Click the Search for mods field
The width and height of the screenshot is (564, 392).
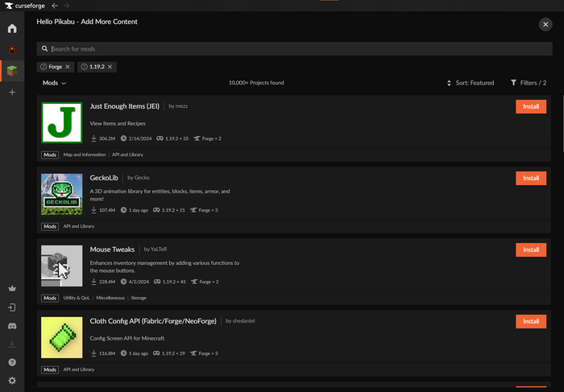pos(298,49)
